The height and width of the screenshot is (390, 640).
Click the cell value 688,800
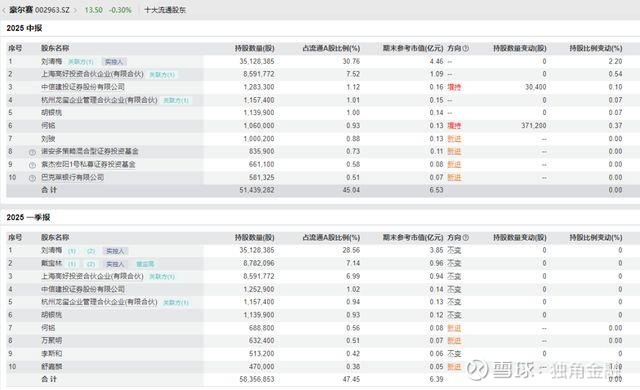pos(262,328)
